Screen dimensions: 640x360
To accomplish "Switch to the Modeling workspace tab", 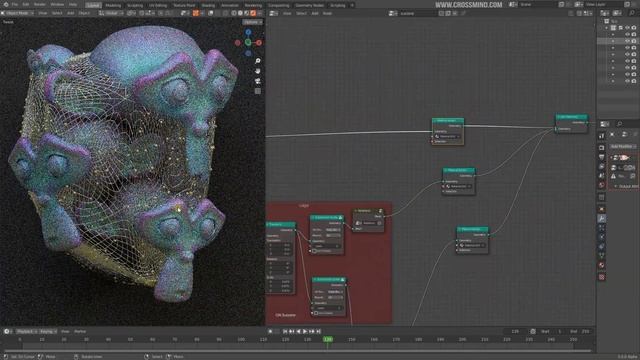I will 113,5.
